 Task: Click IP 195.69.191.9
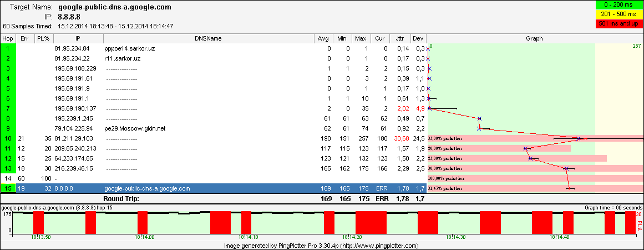pyautogui.click(x=72, y=88)
